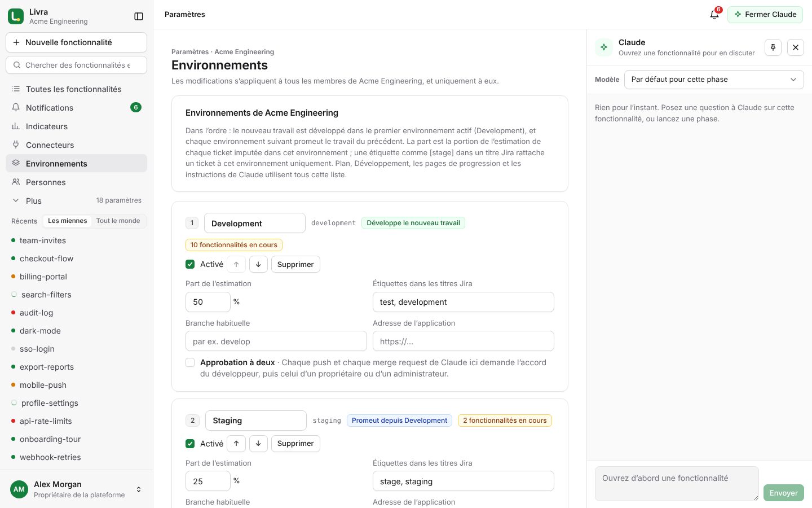
Task: Move Staging environment up
Action: [236, 444]
